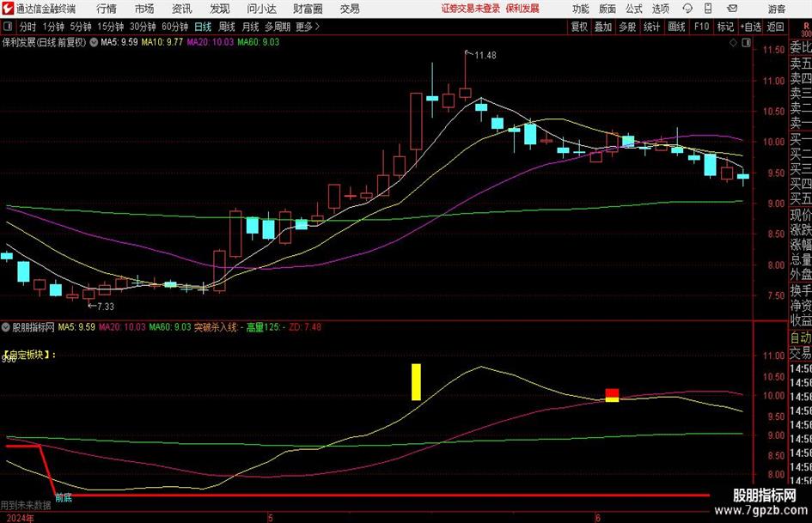Click the mobile phone icon in title bar
This screenshot has width=812, height=523.
[x=708, y=9]
